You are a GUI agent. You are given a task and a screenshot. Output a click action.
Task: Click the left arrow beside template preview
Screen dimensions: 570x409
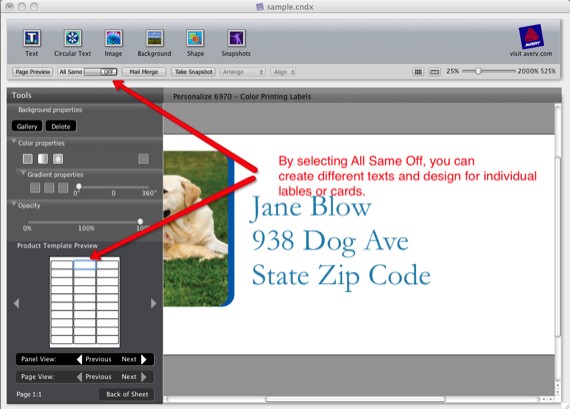pyautogui.click(x=16, y=303)
